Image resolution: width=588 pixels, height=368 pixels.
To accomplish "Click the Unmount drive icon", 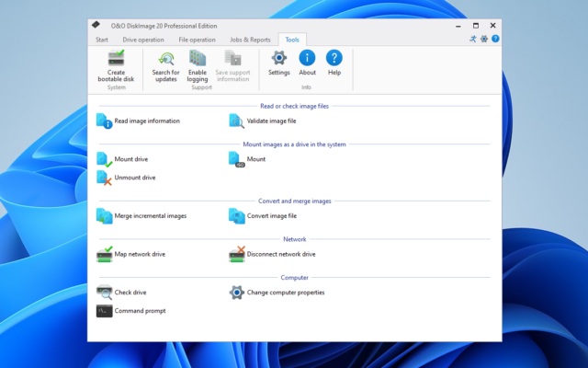I will [104, 178].
